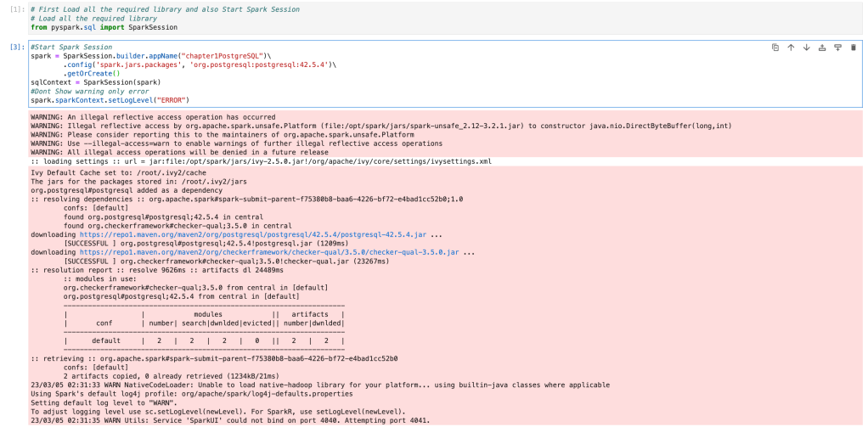Move the selected cell down

(x=806, y=48)
